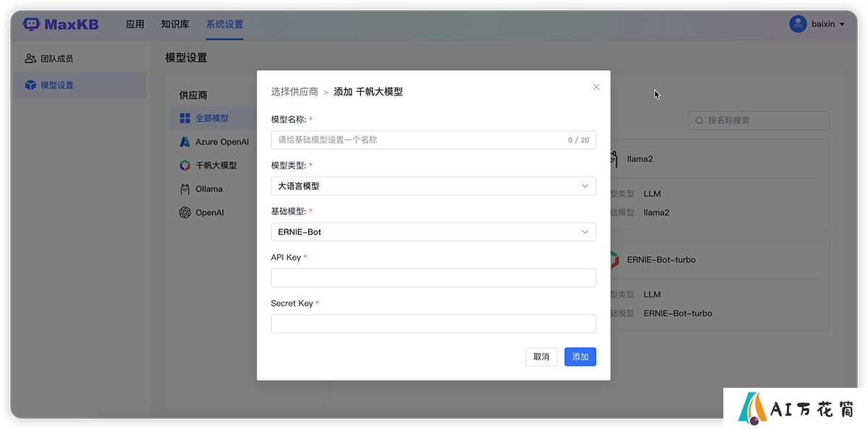This screenshot has width=868, height=429.
Task: Select 团队成员 in the sidebar
Action: coord(80,59)
